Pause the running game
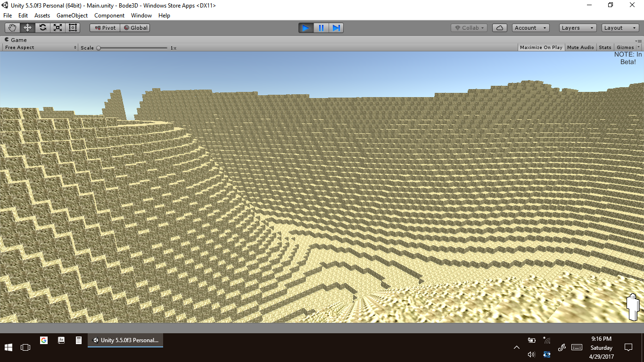Viewport: 644px width, 362px height. pos(321,28)
